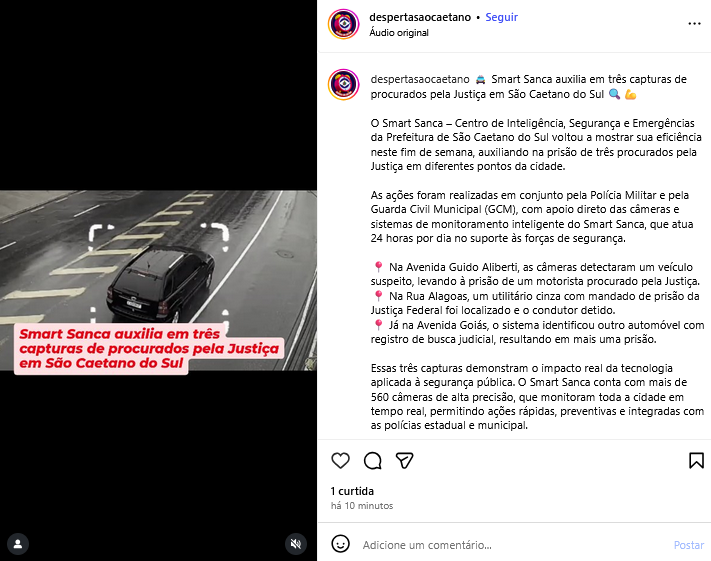Open username link in the caption

tap(420, 79)
